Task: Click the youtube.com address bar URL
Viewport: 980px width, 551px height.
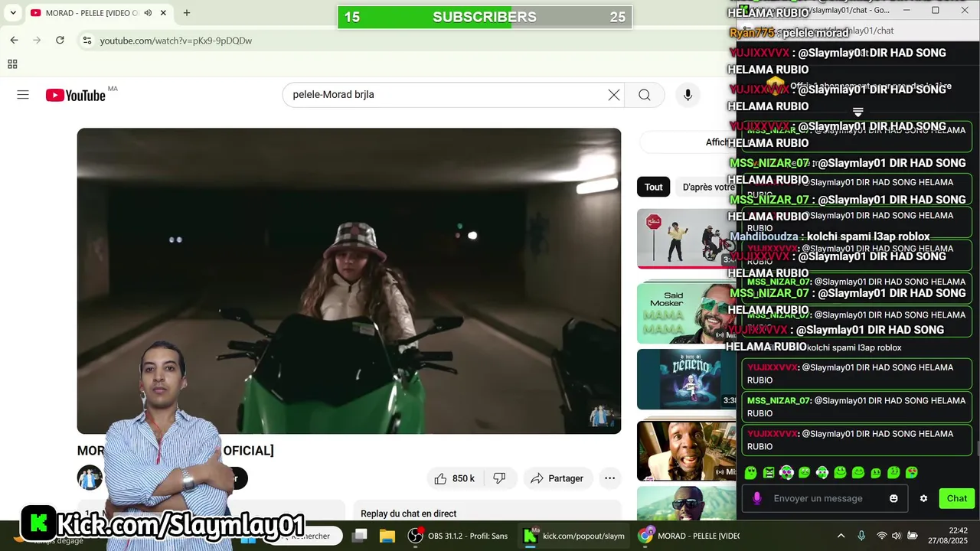Action: click(176, 41)
